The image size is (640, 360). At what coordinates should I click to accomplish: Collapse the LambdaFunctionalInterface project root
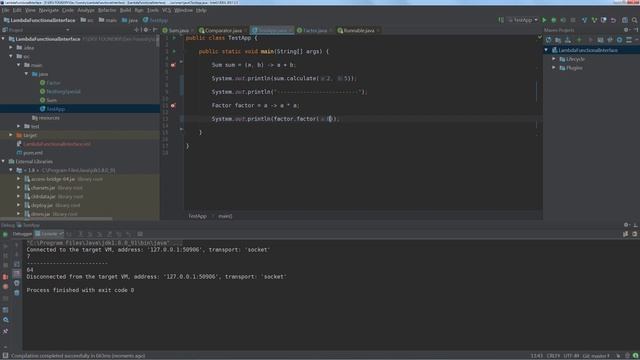[x=3, y=39]
